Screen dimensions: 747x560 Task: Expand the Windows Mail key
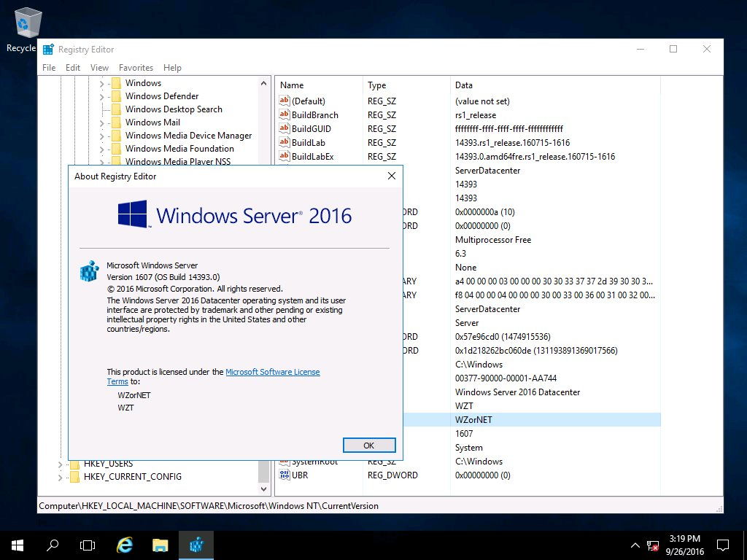click(x=101, y=123)
